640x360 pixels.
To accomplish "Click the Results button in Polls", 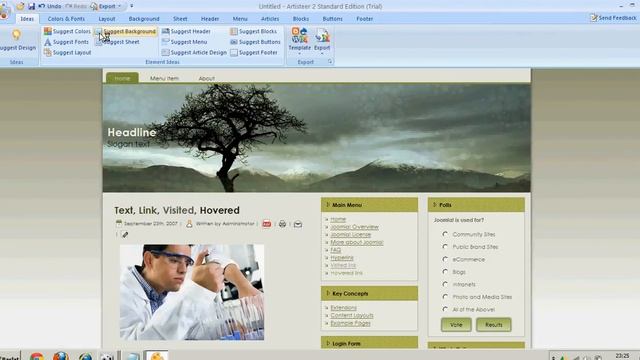I will 493,325.
